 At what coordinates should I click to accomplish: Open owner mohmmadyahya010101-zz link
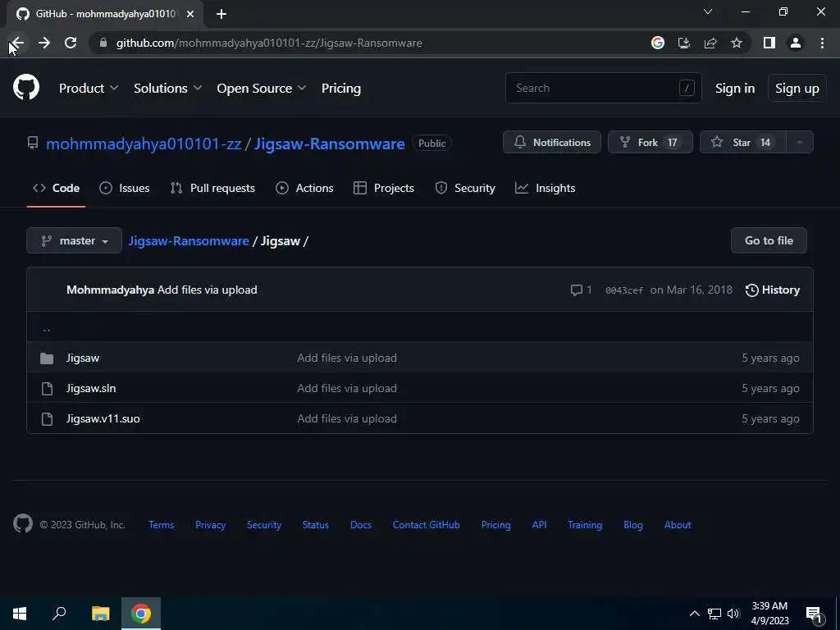click(x=144, y=144)
